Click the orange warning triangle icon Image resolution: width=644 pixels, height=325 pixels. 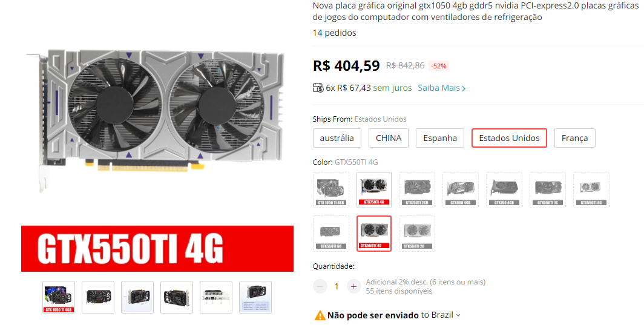(x=320, y=315)
